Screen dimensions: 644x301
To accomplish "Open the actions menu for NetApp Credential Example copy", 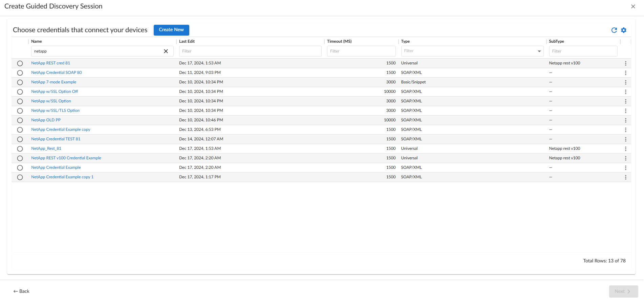I will [x=625, y=130].
